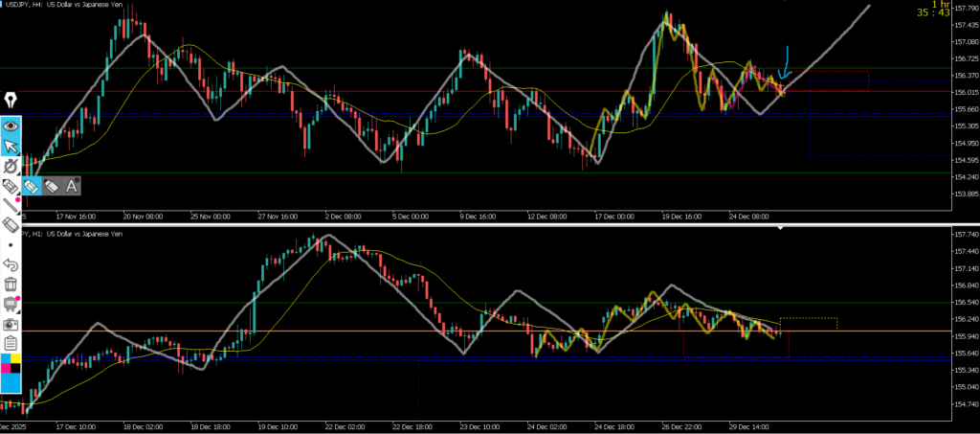Viewport: 980px width, 434px height.
Task: Switch to cursor mode with the arrow icon
Action: click(11, 146)
